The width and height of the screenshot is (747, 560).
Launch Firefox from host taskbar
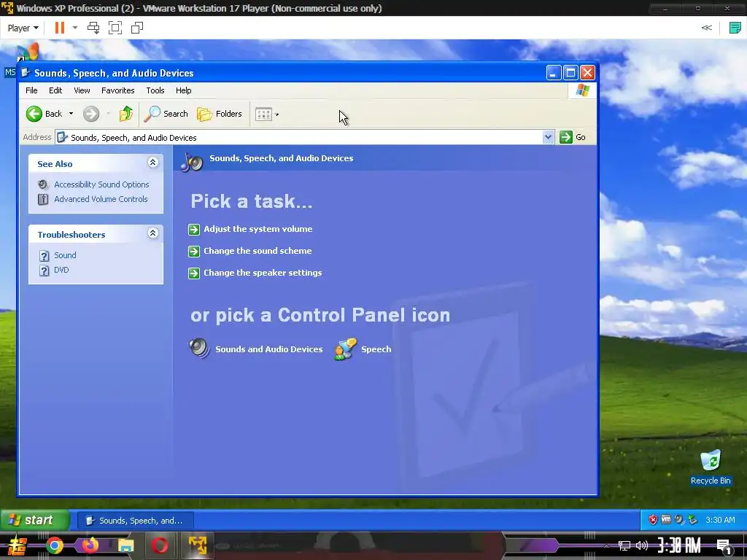90,545
